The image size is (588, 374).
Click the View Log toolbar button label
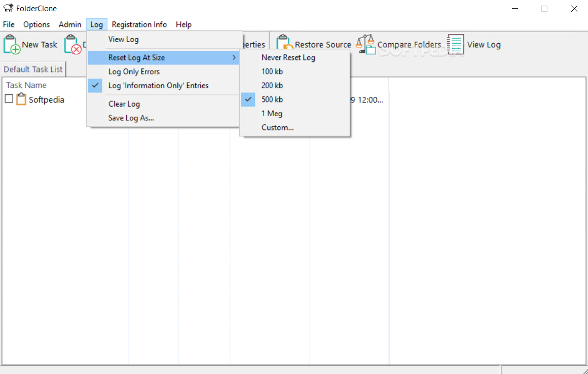[x=484, y=45]
